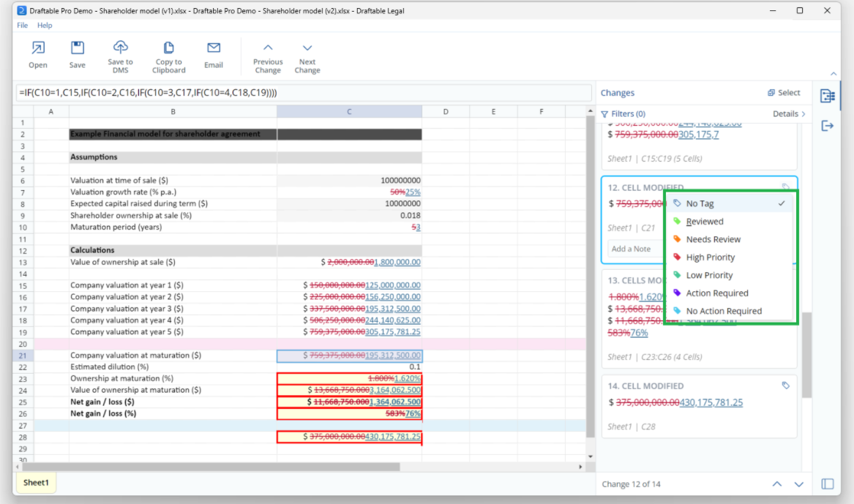Switch to the Sheet1 tab
Viewport: 854px width, 504px height.
(36, 483)
